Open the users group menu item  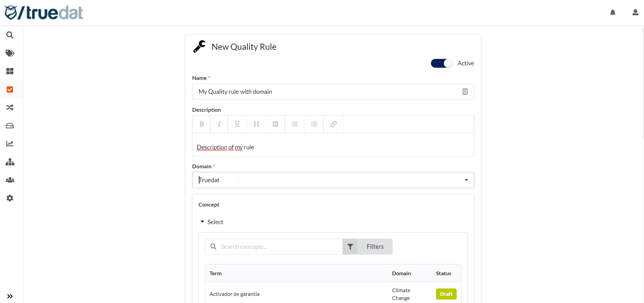(10, 180)
